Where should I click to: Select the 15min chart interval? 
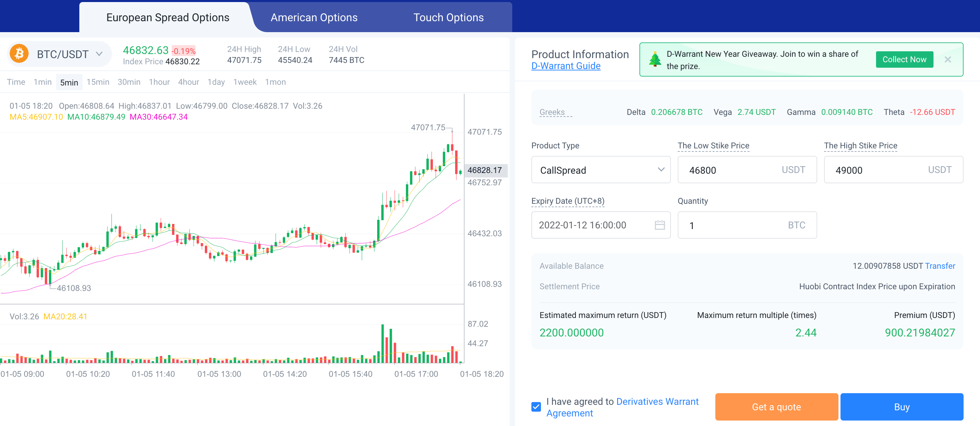[x=98, y=82]
